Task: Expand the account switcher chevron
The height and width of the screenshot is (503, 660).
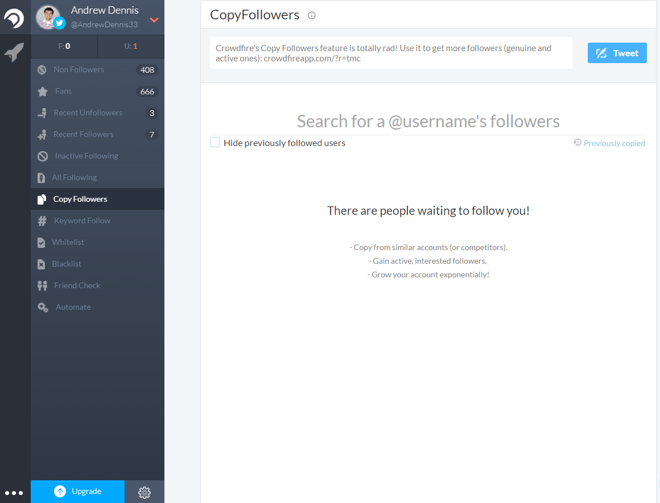Action: click(x=154, y=19)
